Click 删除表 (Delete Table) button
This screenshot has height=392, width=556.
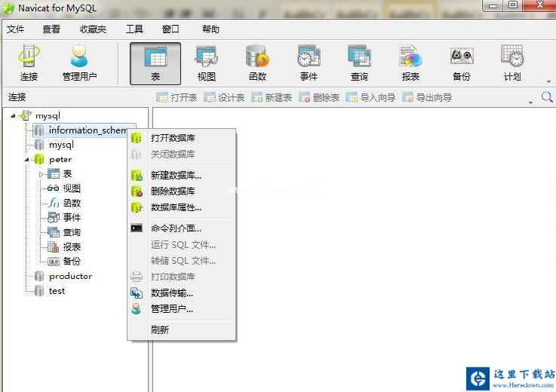319,97
